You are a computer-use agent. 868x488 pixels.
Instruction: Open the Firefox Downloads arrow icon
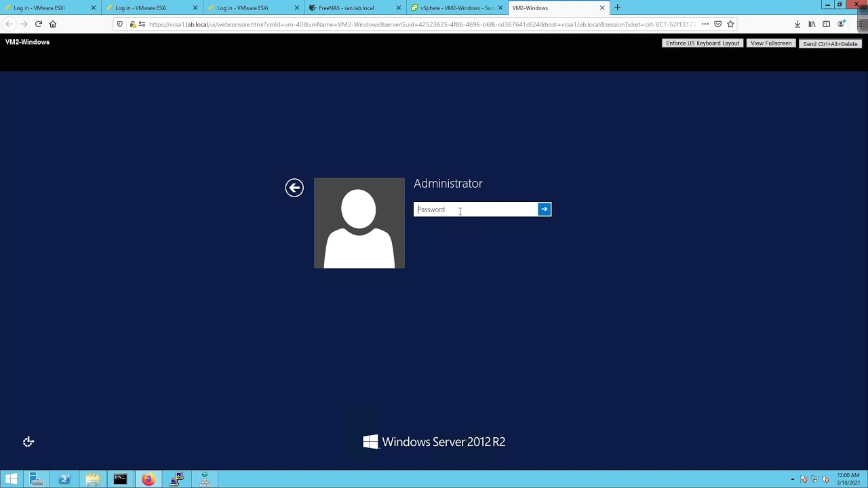coord(797,24)
